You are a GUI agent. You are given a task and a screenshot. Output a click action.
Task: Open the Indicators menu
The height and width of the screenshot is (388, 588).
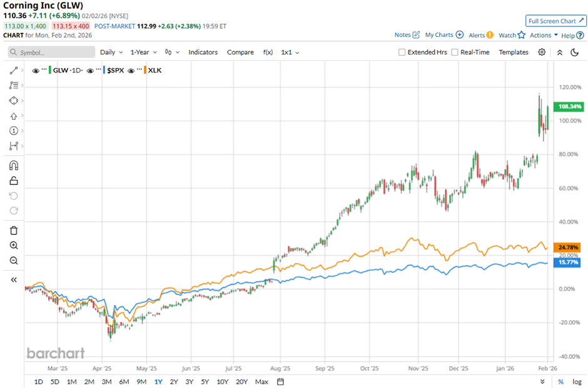(203, 52)
